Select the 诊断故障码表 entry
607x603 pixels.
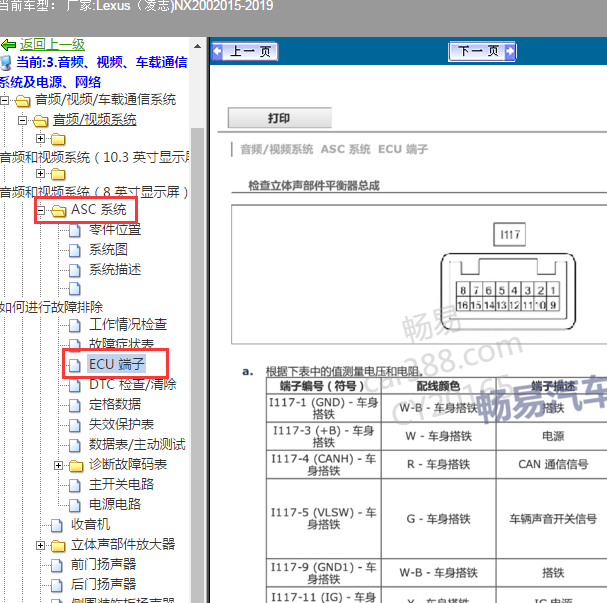pyautogui.click(x=128, y=464)
